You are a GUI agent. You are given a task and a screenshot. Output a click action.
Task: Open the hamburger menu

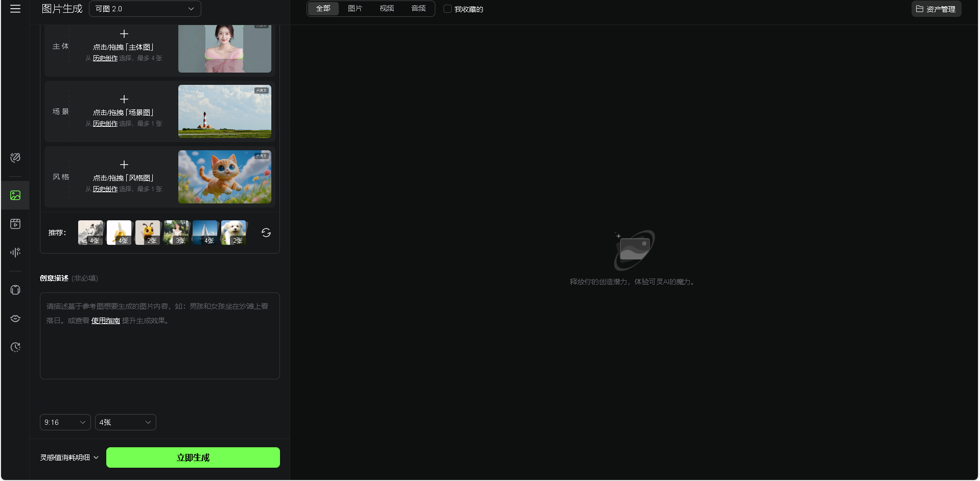pos(15,9)
